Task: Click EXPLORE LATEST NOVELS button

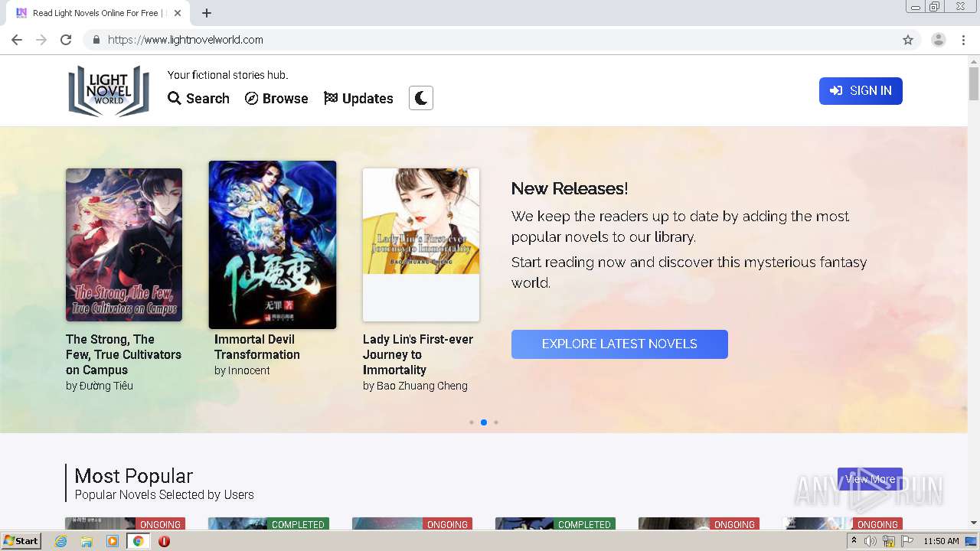Action: click(619, 344)
